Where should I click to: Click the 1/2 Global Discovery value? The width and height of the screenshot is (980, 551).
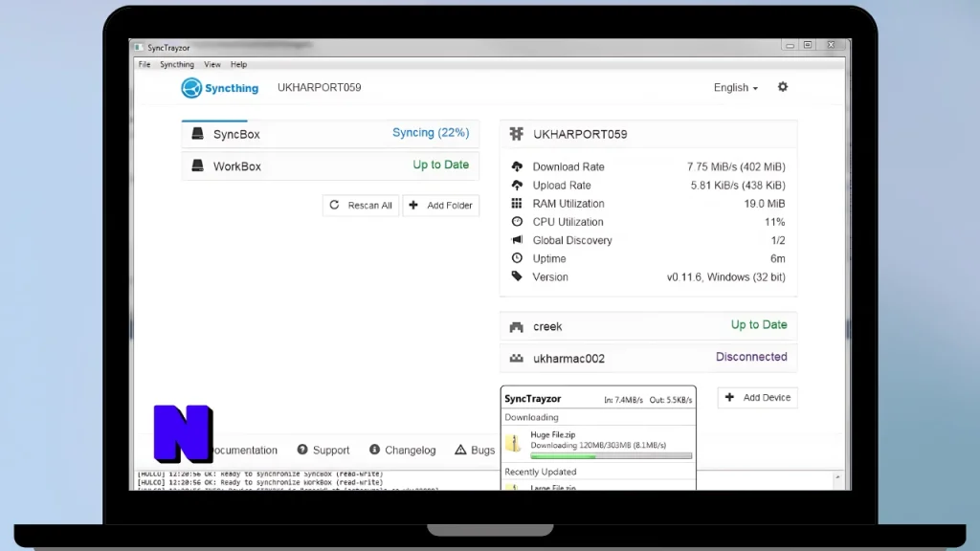778,240
